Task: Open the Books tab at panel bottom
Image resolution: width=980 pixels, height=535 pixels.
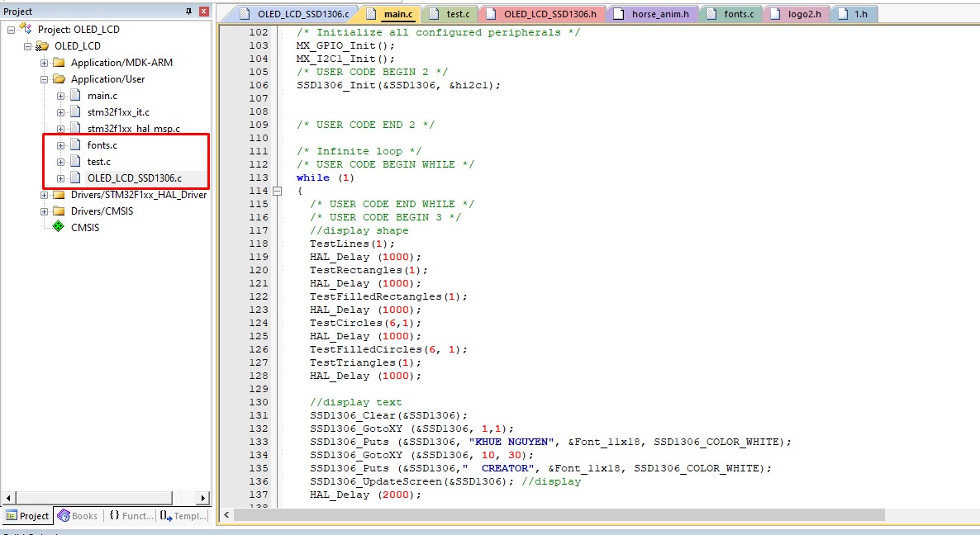Action: [x=77, y=516]
